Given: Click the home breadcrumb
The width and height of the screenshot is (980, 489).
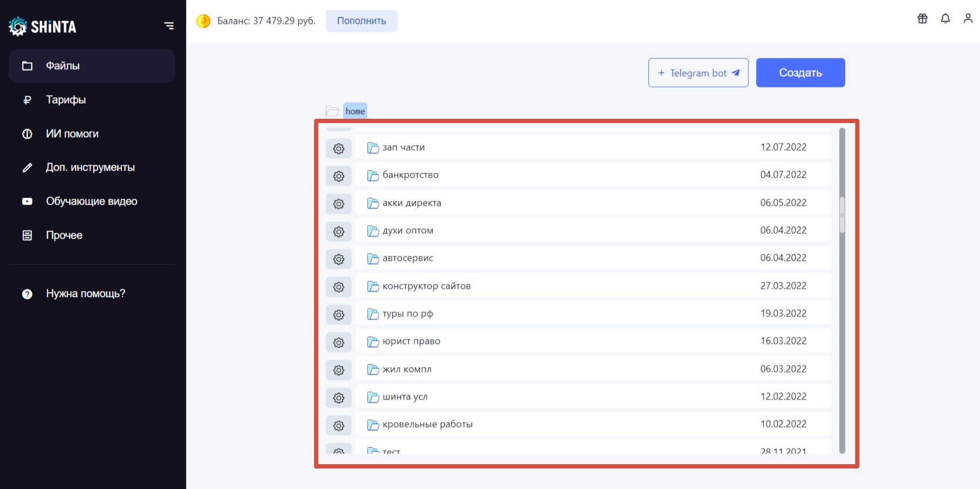Looking at the screenshot, I should pyautogui.click(x=355, y=111).
